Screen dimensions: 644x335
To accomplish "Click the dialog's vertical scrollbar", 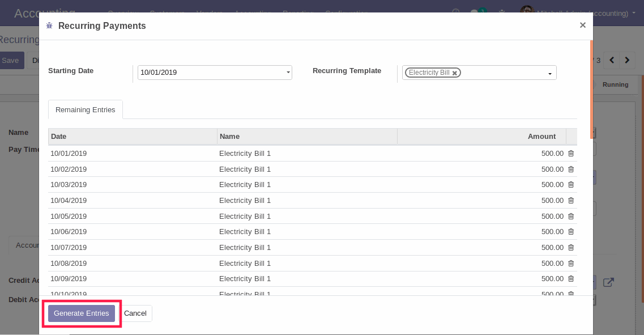I will coord(591,89).
